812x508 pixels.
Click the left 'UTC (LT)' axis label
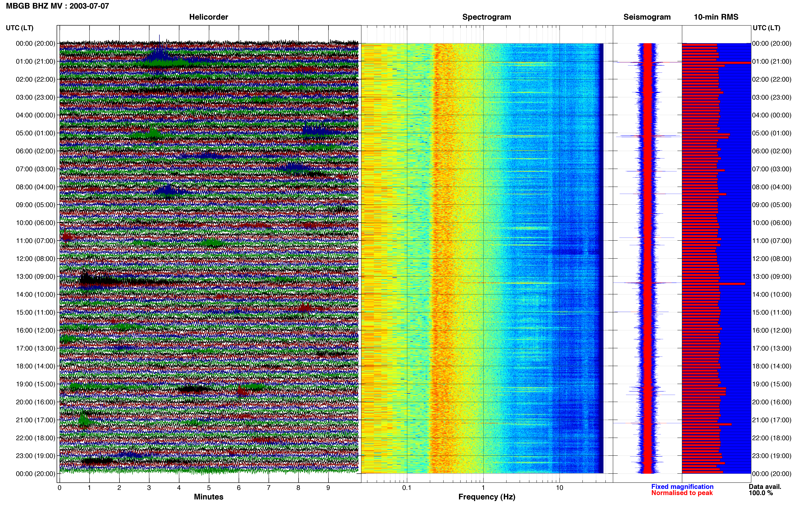(x=19, y=28)
